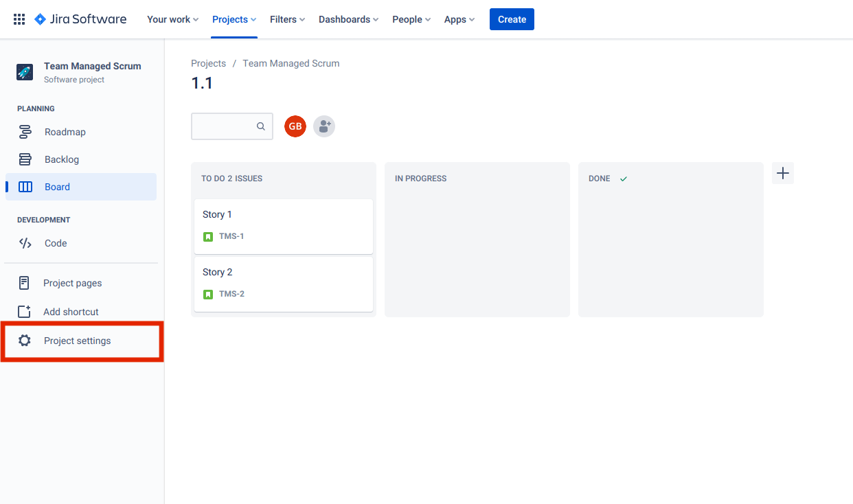The width and height of the screenshot is (853, 504).
Task: Open Backlog using its sidebar icon
Action: tap(25, 159)
